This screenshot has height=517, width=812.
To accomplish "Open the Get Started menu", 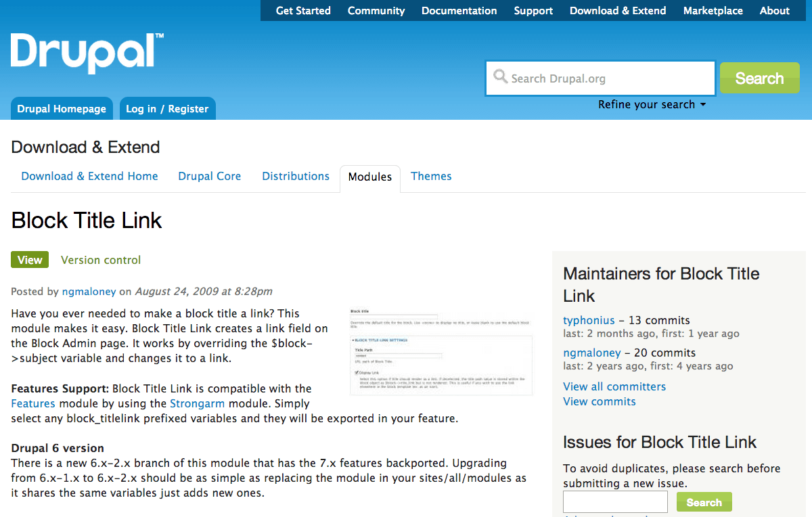I will 303,11.
